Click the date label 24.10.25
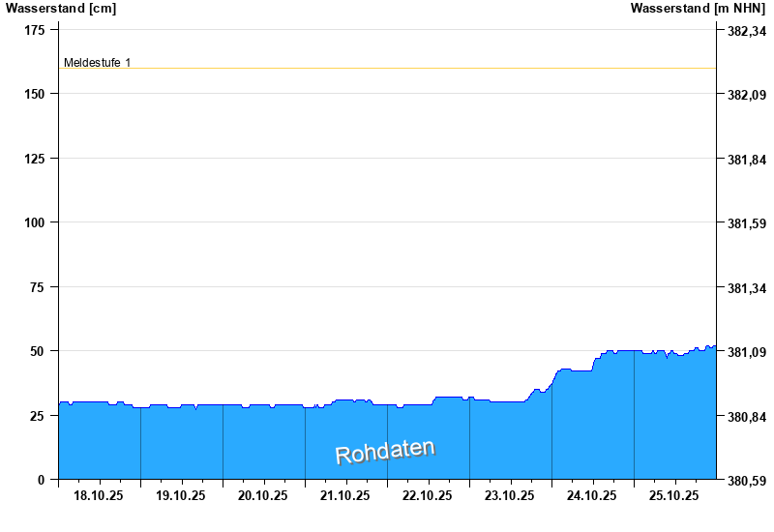The image size is (774, 532). tap(591, 496)
